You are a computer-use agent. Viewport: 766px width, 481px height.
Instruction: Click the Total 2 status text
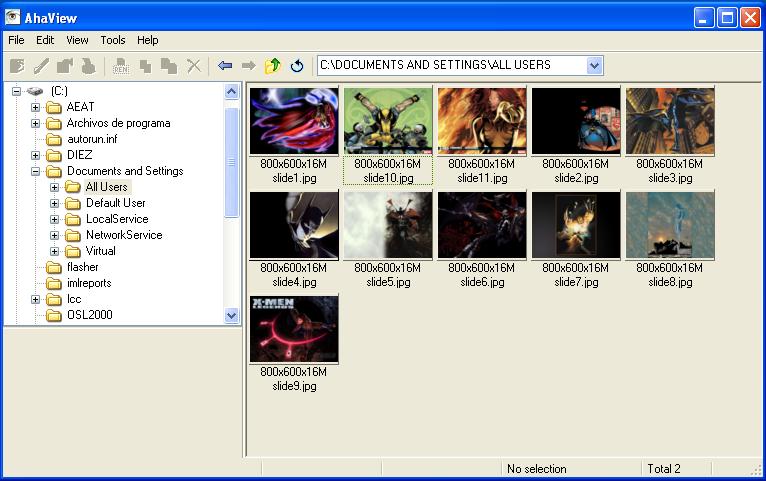[663, 469]
